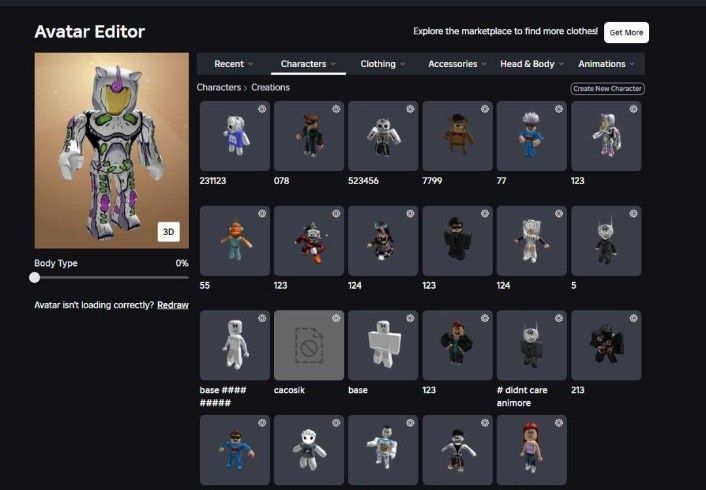Click the '7799' character name
Viewport: 706px width, 490px height.
click(x=432, y=181)
